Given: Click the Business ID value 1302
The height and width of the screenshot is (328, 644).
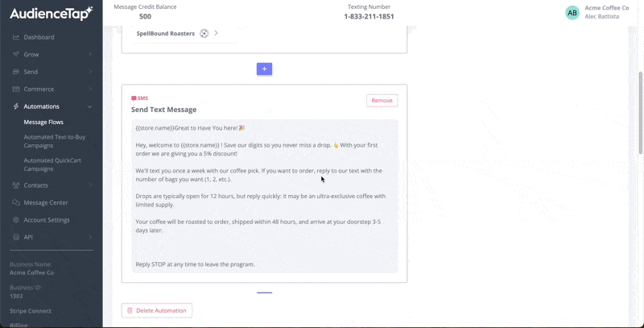Looking at the screenshot, I should pyautogui.click(x=16, y=296).
